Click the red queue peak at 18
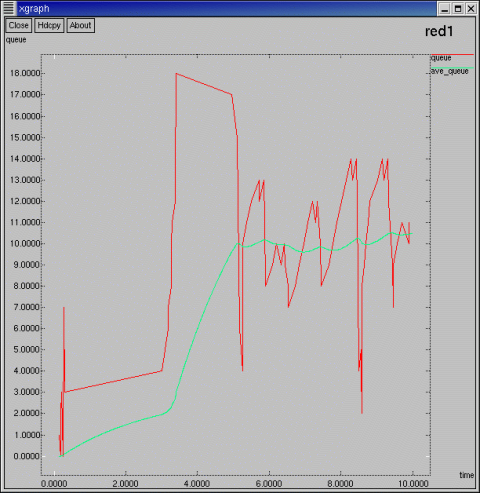The image size is (480, 493). click(176, 74)
